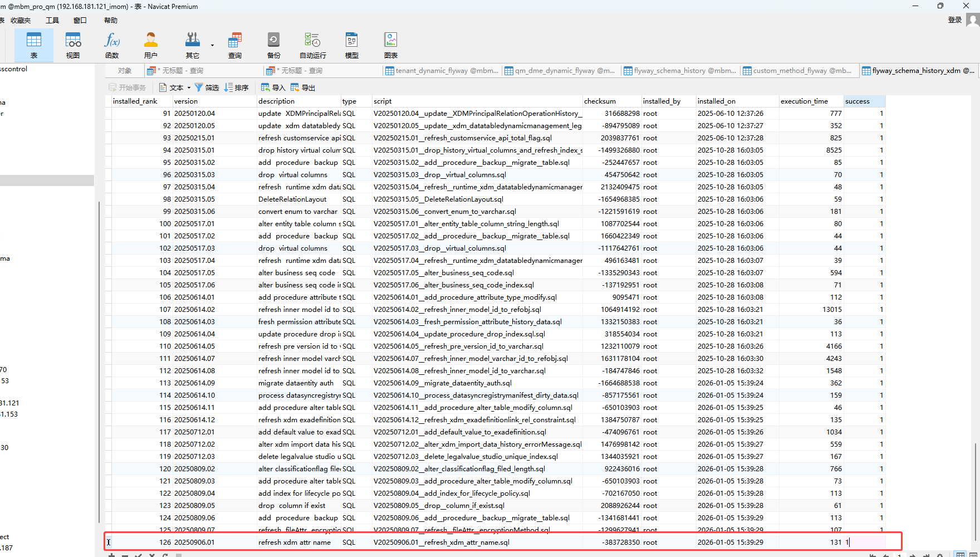This screenshot has width=980, height=557.
Task: Click the 登录 (Login) button
Action: (955, 20)
